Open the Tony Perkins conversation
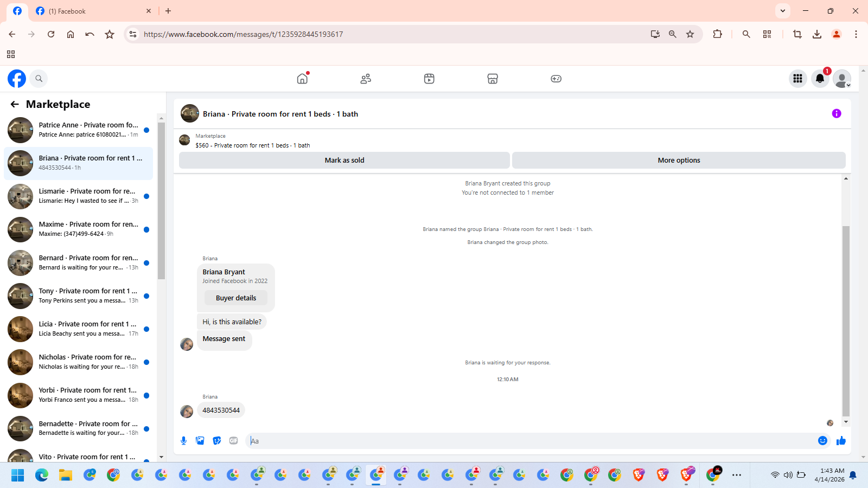Image resolution: width=868 pixels, height=488 pixels. (79, 296)
